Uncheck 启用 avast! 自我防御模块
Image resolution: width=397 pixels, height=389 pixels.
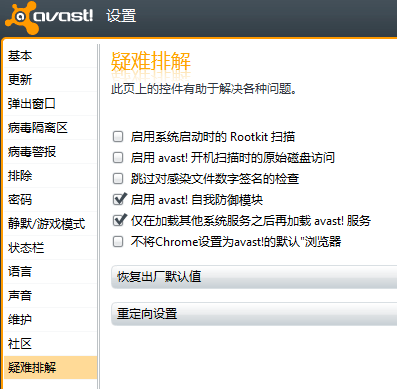pos(119,199)
